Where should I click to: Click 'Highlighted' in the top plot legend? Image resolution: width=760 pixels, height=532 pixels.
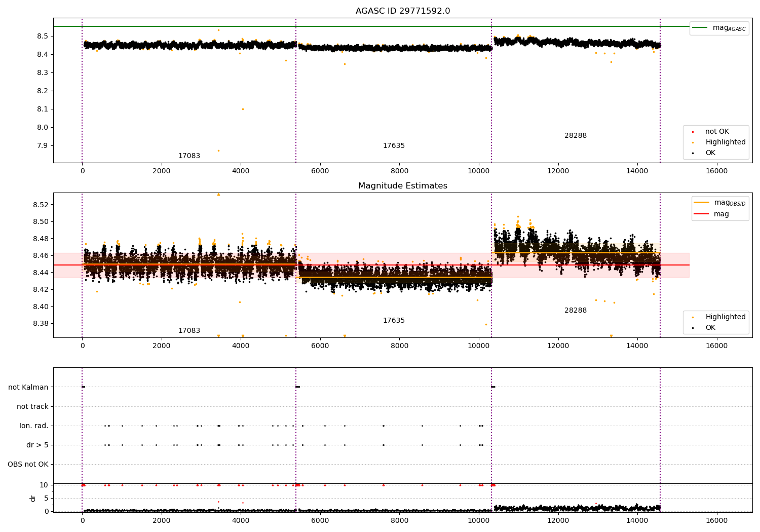[719, 142]
